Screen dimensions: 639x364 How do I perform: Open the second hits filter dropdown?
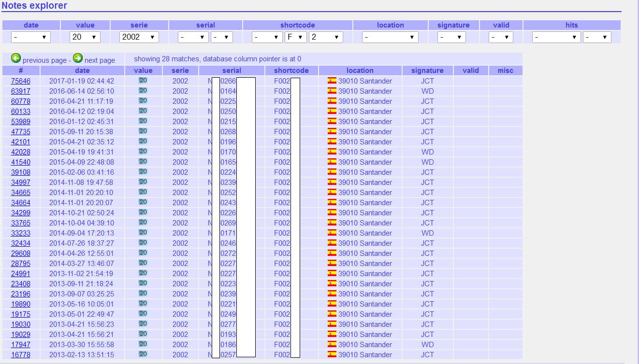click(597, 37)
